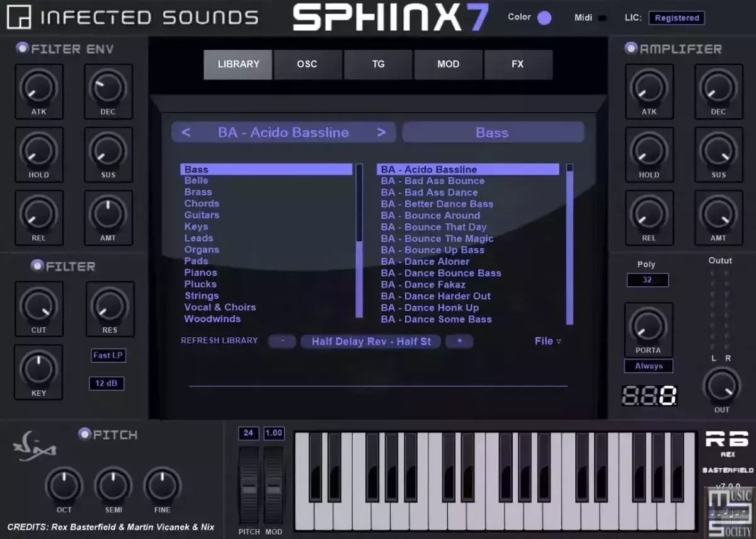Toggle the Pitch section power LED
Screen dimensions: 756x539
[x=84, y=434]
